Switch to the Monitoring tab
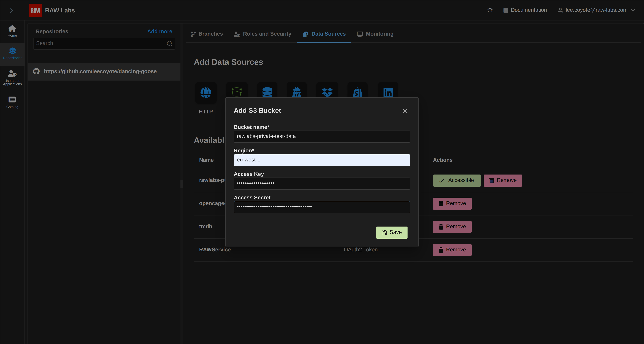644x344 pixels. [375, 34]
